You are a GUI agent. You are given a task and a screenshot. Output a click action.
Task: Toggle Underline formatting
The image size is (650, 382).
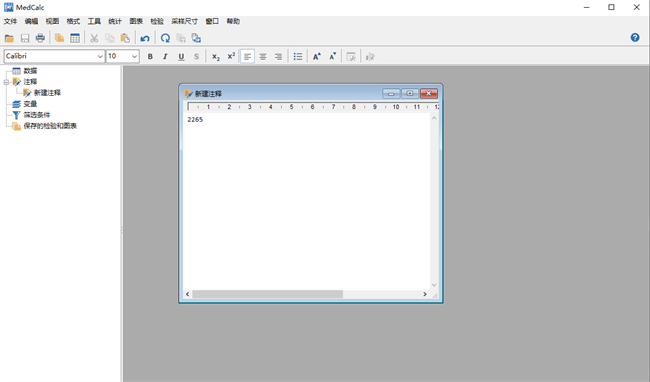click(x=181, y=56)
